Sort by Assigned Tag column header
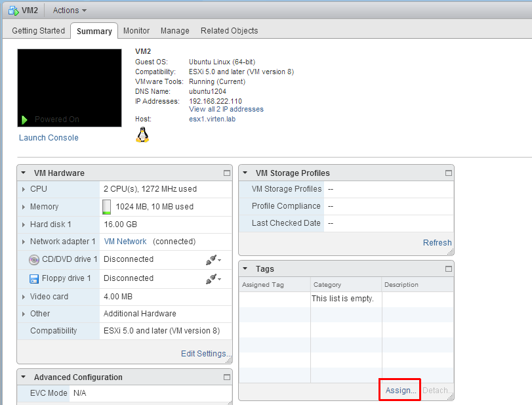 (275, 285)
